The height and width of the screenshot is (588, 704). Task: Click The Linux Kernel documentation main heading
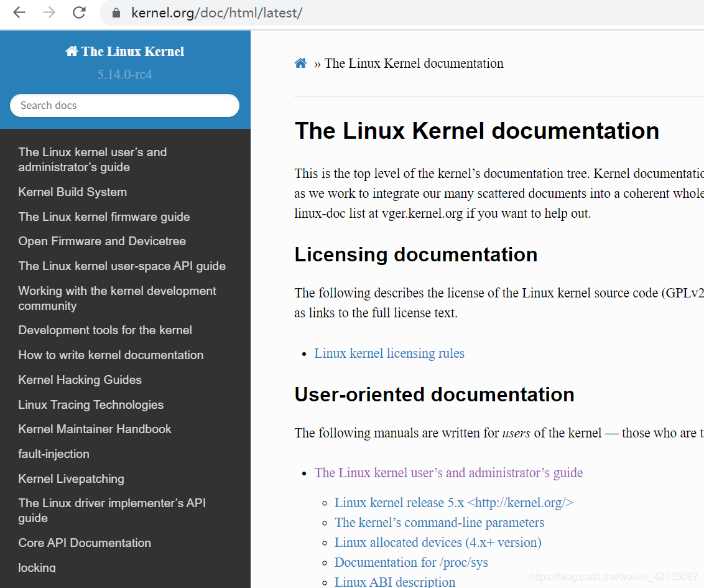477,131
